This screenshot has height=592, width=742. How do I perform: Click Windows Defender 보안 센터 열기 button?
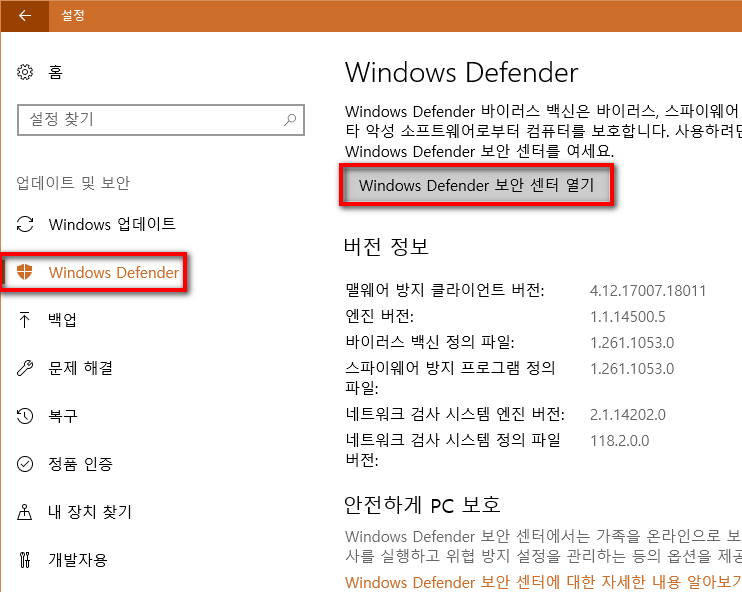pyautogui.click(x=477, y=185)
